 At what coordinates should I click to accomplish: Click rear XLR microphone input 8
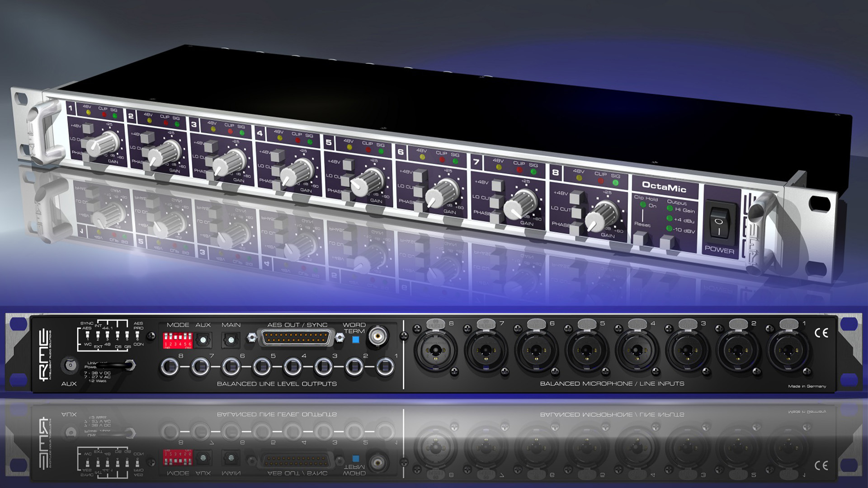tap(435, 351)
